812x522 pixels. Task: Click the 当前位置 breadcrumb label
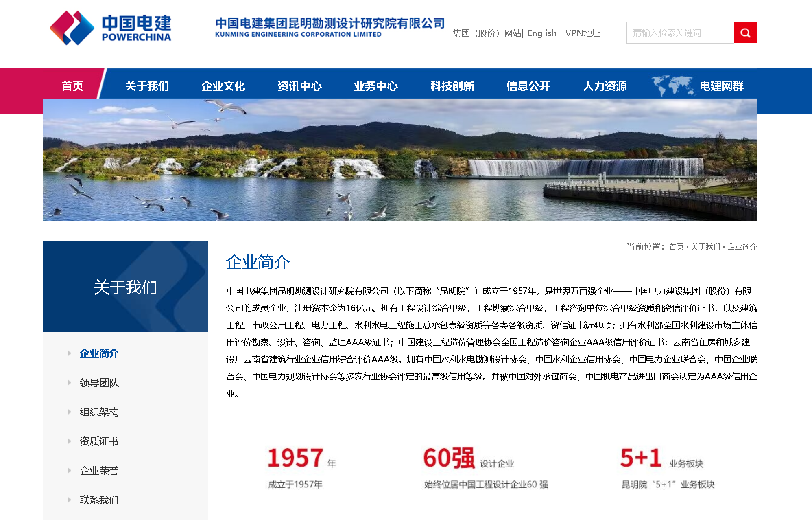[646, 246]
